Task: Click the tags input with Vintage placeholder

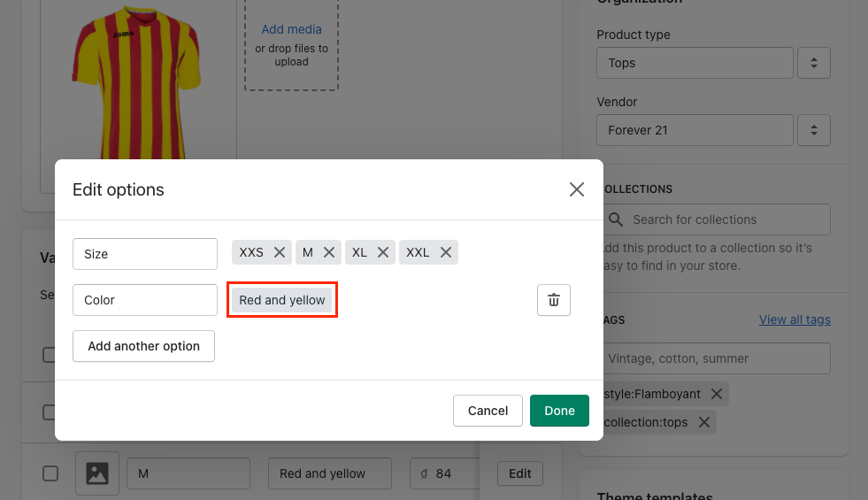Action: click(x=717, y=358)
